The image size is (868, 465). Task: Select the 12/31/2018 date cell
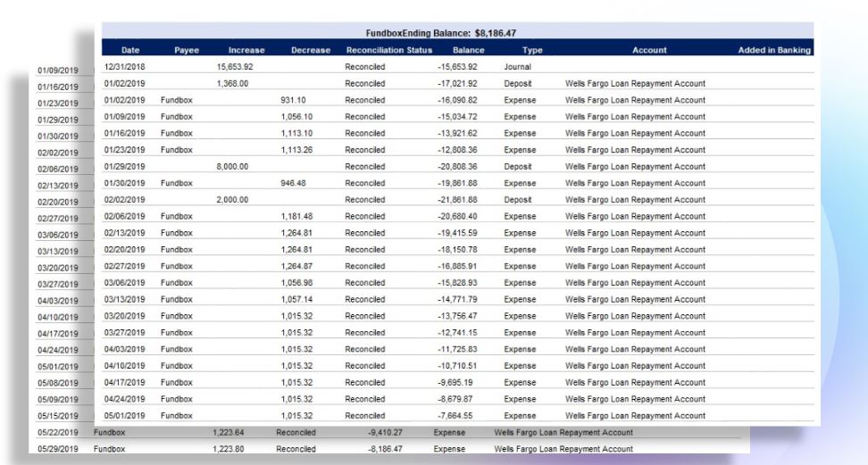point(124,66)
